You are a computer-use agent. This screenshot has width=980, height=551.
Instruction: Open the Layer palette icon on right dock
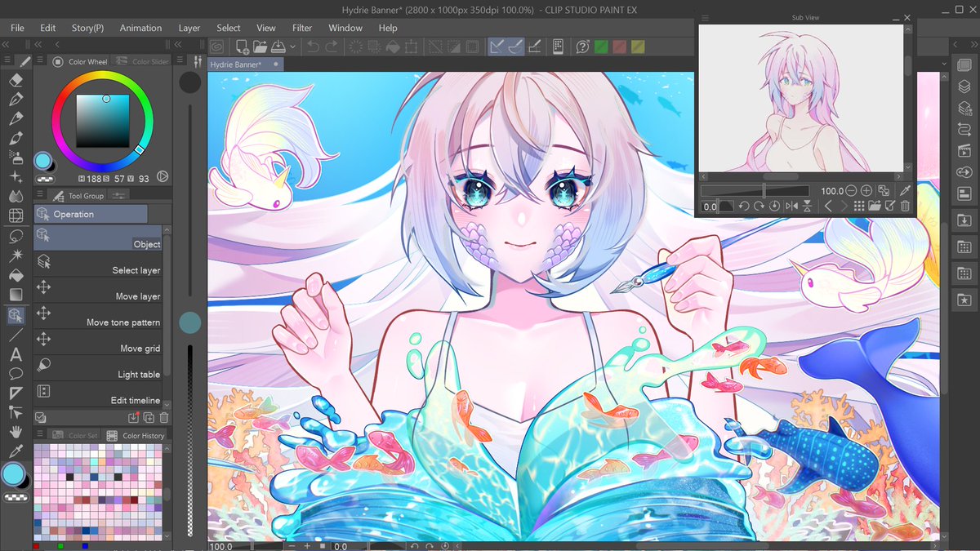(x=963, y=87)
